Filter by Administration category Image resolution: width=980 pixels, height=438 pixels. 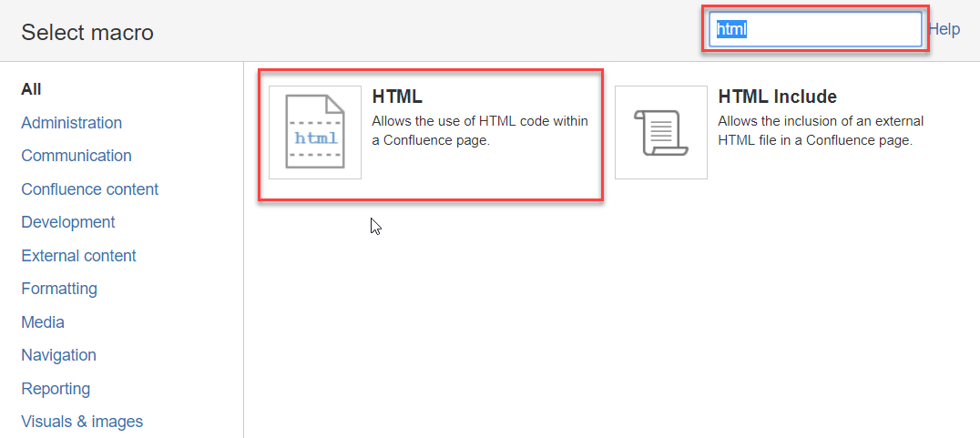71,122
